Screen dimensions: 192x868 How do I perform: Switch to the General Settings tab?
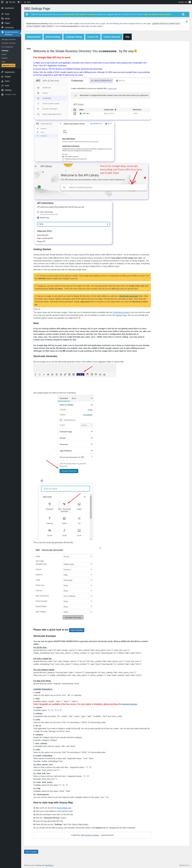(53, 37)
